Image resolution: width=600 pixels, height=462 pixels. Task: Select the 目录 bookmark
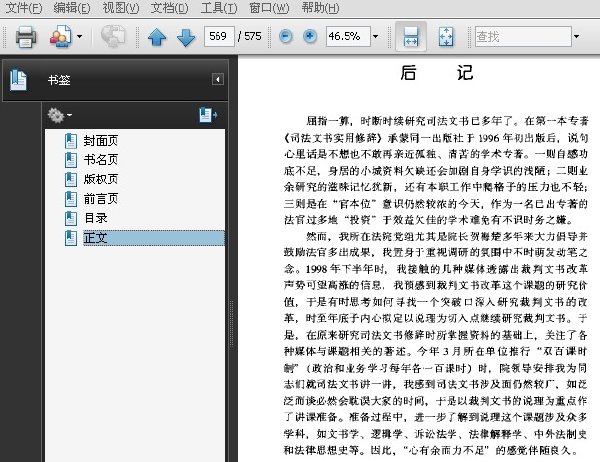96,218
